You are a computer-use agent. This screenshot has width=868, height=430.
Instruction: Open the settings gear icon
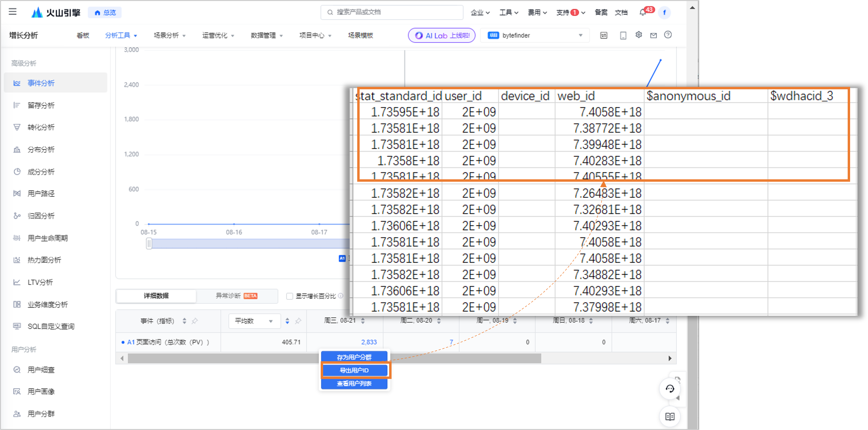point(638,35)
